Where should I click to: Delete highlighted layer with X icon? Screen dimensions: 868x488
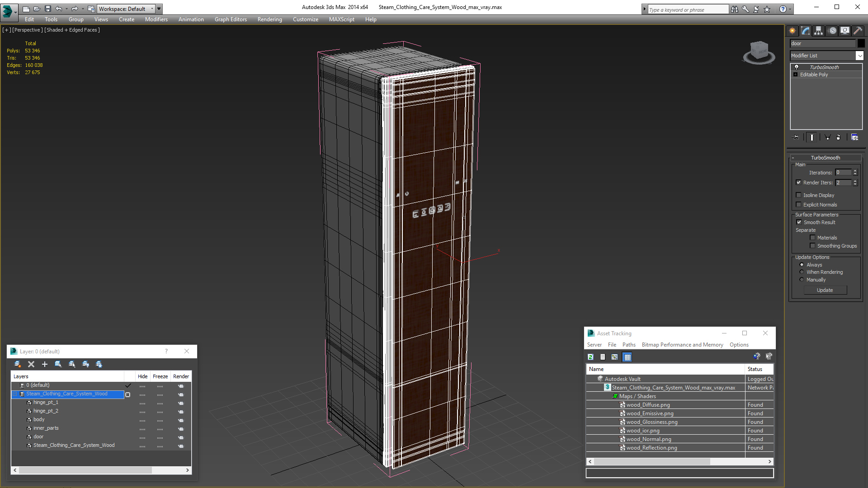[x=31, y=364]
